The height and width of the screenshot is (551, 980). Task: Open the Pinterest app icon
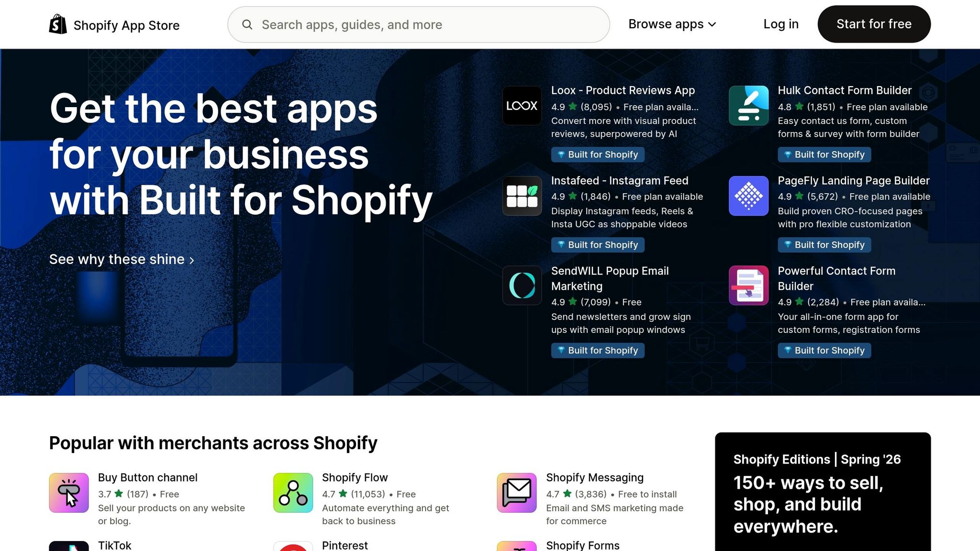pyautogui.click(x=293, y=546)
